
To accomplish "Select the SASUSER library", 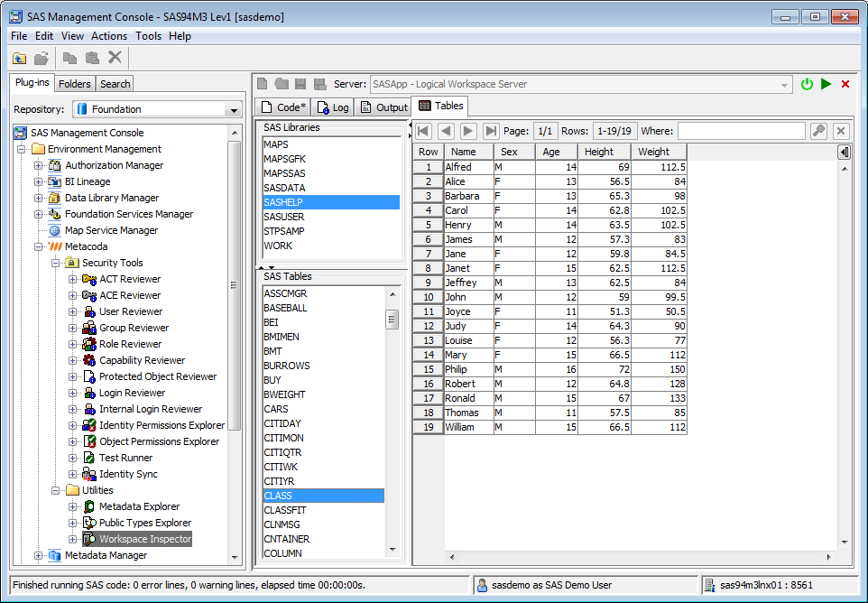I will 331,217.
